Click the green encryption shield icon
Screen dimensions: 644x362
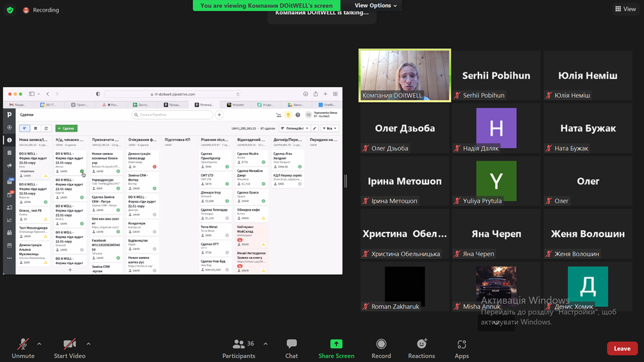[10, 10]
